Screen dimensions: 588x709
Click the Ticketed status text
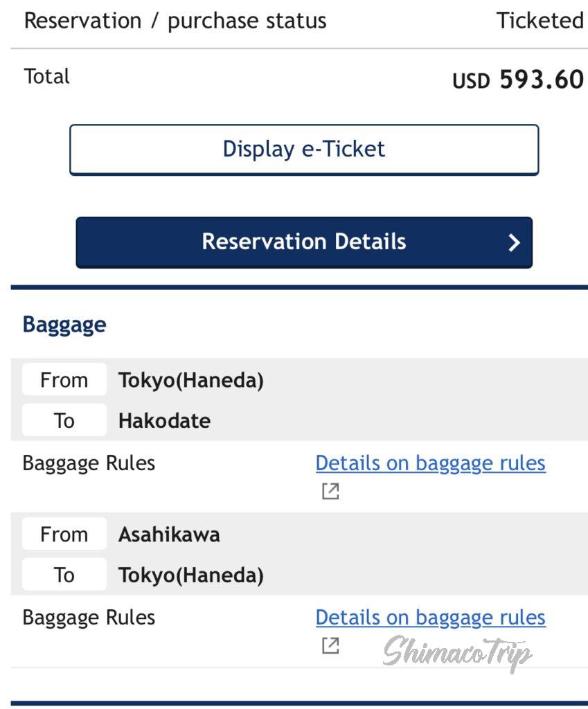click(x=540, y=21)
